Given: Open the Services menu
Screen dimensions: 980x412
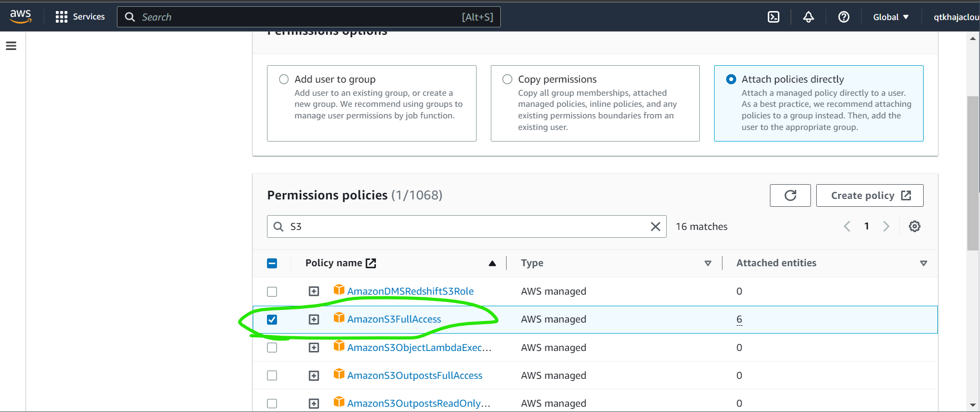Looking at the screenshot, I should coord(80,17).
